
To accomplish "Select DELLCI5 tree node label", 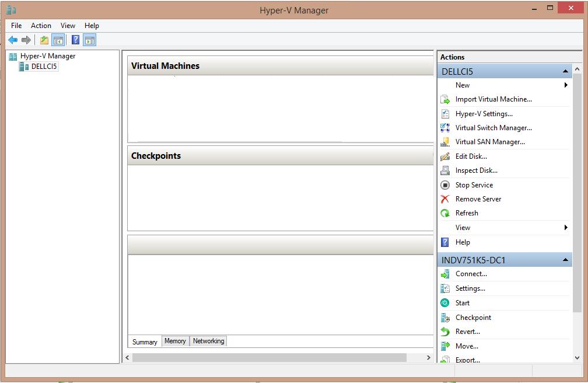I will coord(44,67).
